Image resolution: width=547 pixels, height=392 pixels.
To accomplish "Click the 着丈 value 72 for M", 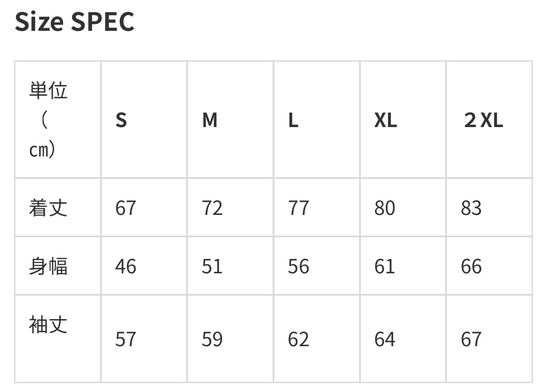I will click(212, 208).
